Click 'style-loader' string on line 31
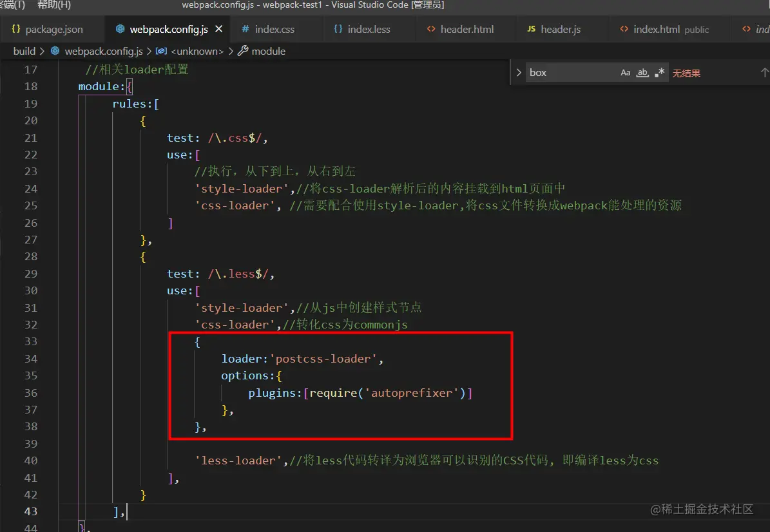This screenshot has width=770, height=532. (x=242, y=308)
